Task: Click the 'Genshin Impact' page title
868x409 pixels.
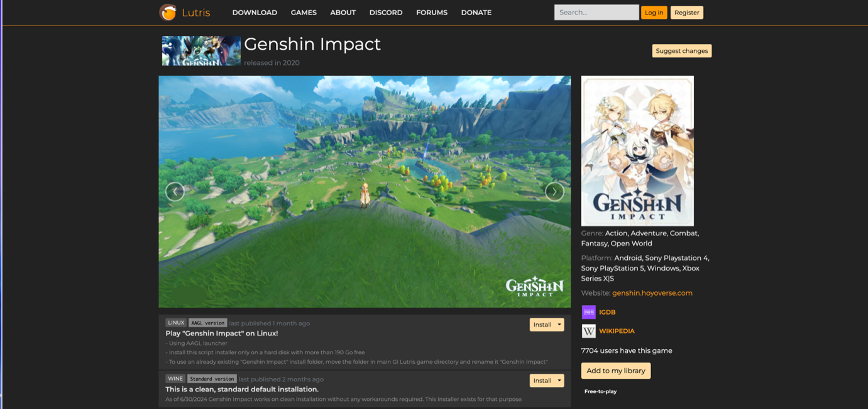Action: coord(312,44)
